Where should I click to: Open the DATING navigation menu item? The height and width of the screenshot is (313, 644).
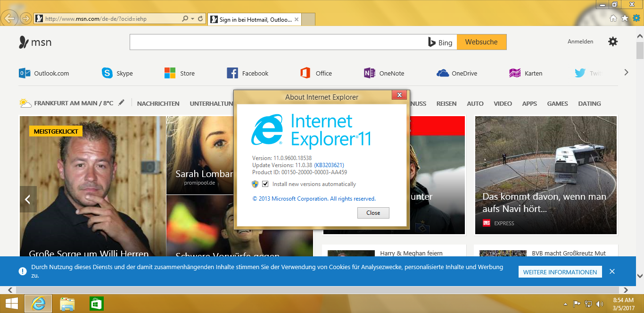pos(590,103)
